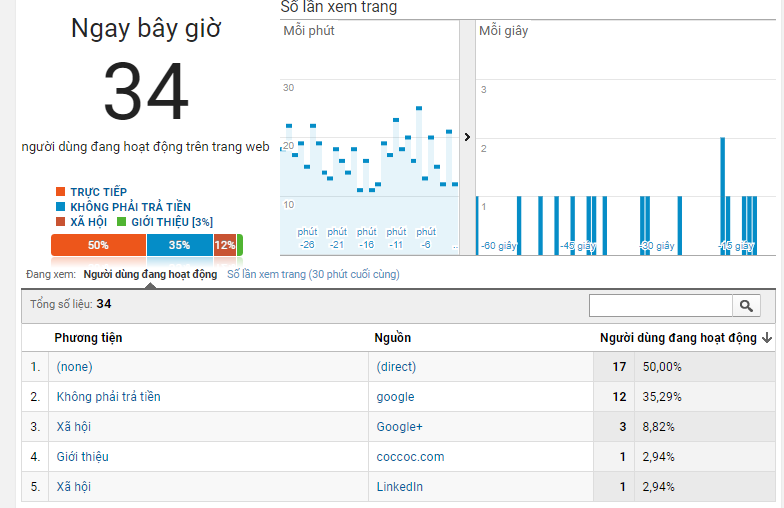Image resolution: width=784 pixels, height=508 pixels.
Task: Open the google source link
Action: tap(396, 397)
